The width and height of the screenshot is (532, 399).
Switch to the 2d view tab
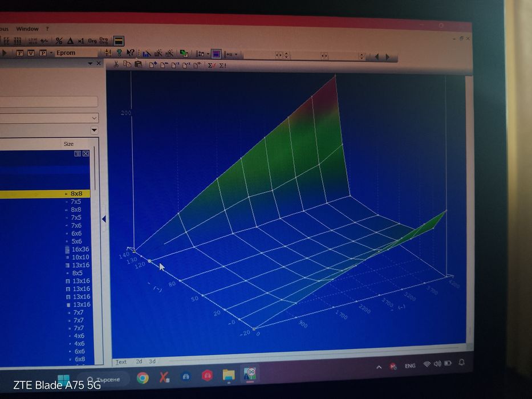point(139,362)
